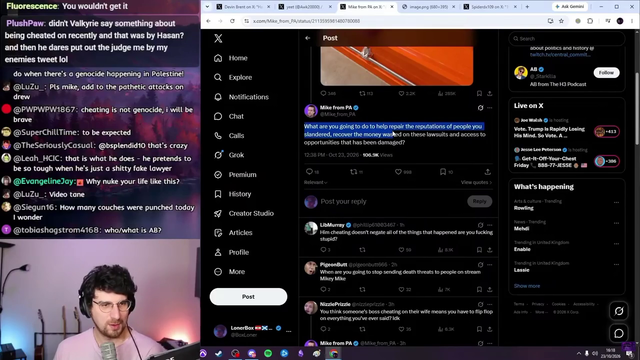Image resolution: width=640 pixels, height=360 pixels.
Task: Open floating Grok button
Action: [x=619, y=311]
